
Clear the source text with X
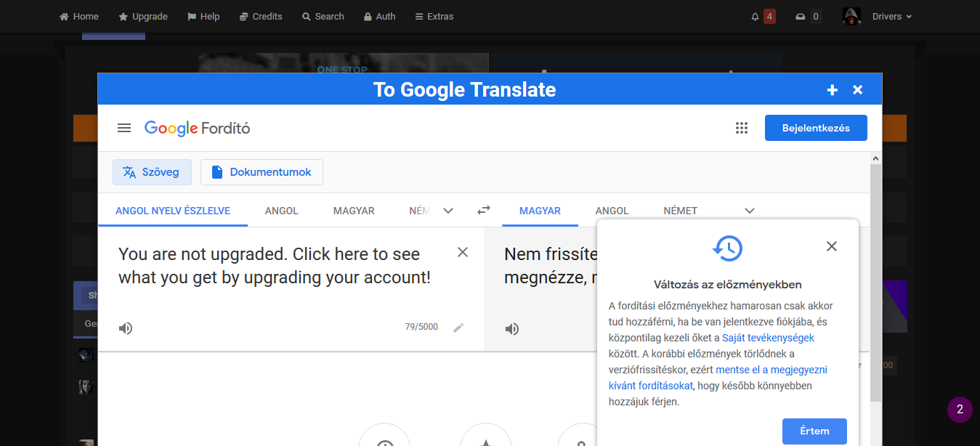[x=463, y=252]
